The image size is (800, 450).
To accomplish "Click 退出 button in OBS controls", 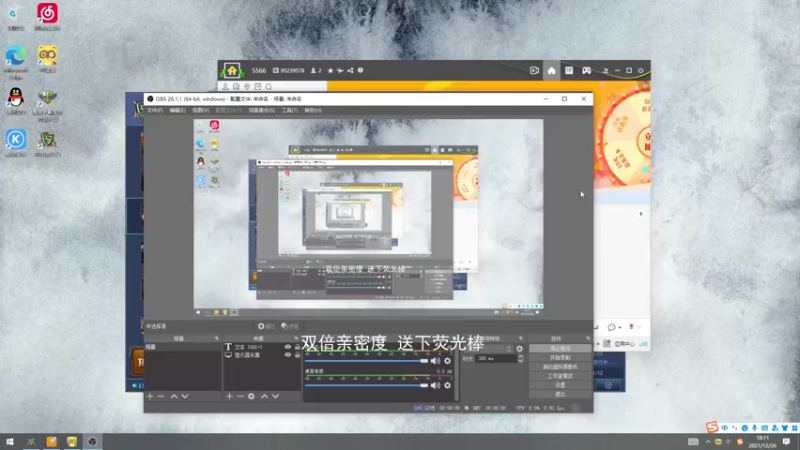I will click(x=560, y=394).
